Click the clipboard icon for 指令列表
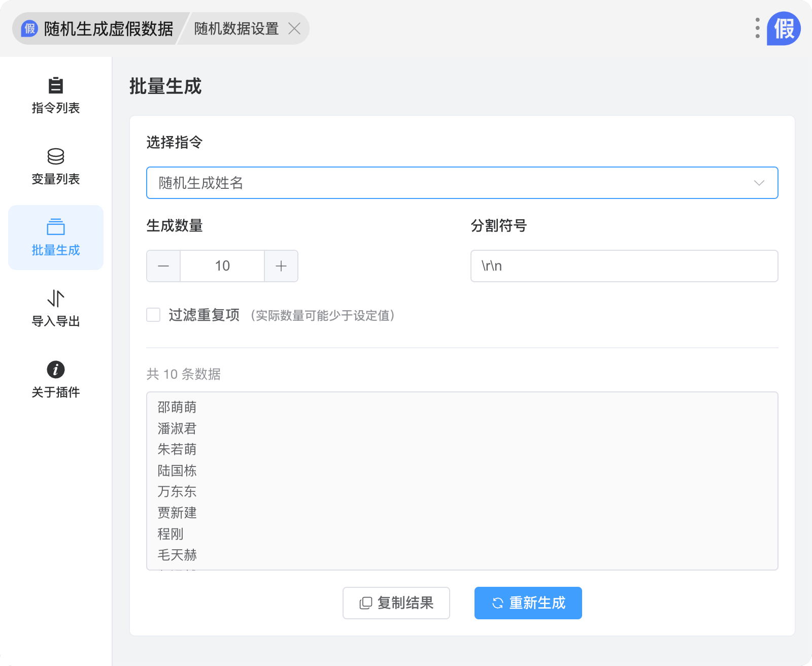The height and width of the screenshot is (666, 812). tap(56, 85)
